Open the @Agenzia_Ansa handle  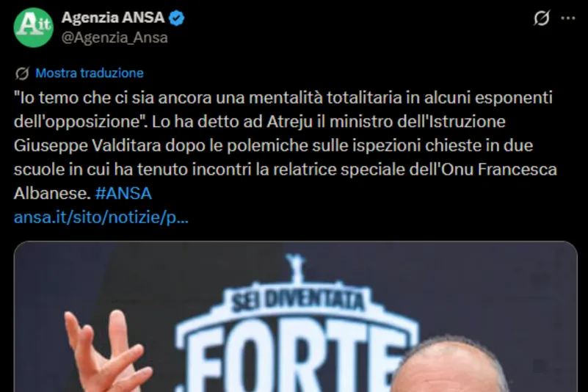(x=115, y=37)
